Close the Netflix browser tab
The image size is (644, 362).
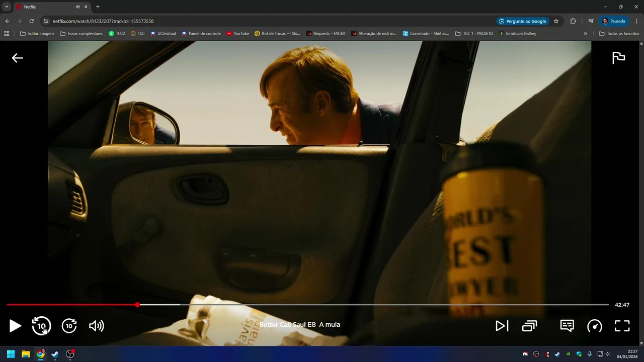[x=87, y=7]
